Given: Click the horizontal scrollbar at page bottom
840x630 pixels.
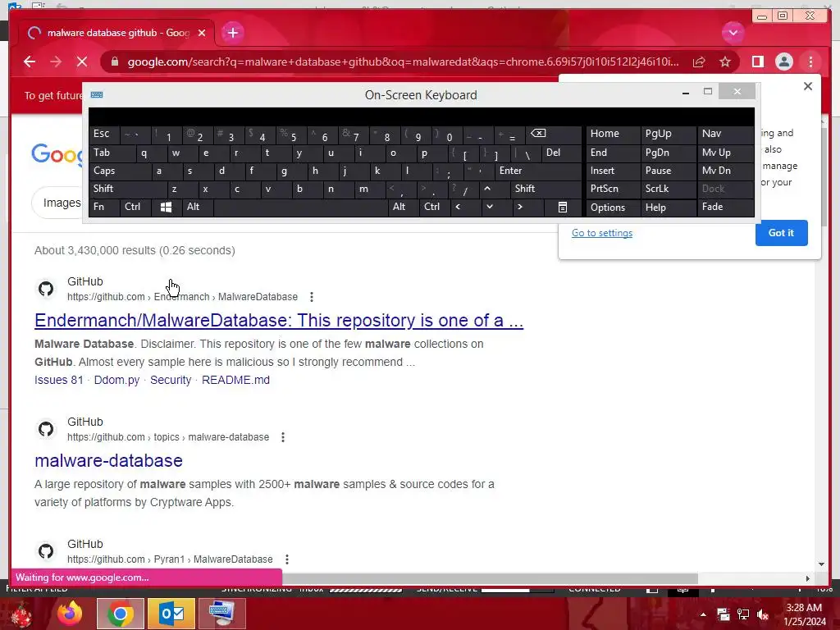Looking at the screenshot, I should point(491,578).
